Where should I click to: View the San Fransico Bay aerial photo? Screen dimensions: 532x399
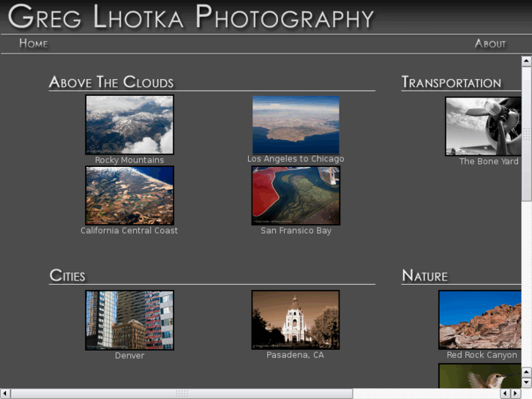296,195
